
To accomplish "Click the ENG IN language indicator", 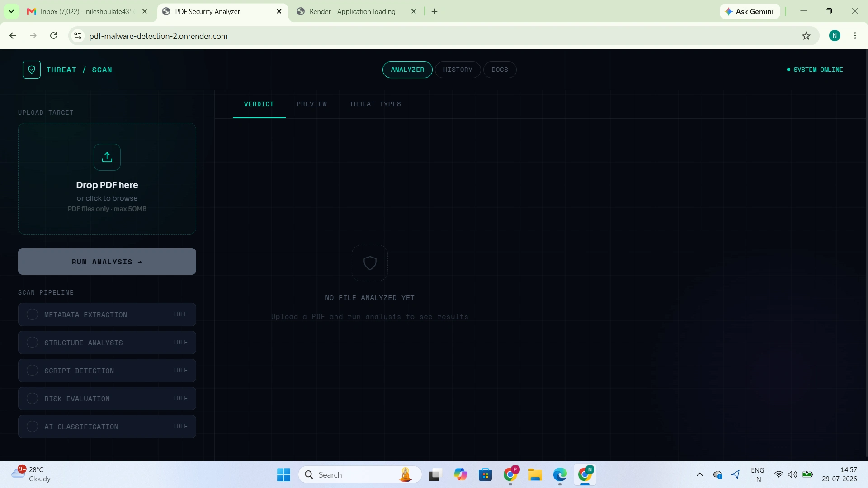I will coord(757,474).
